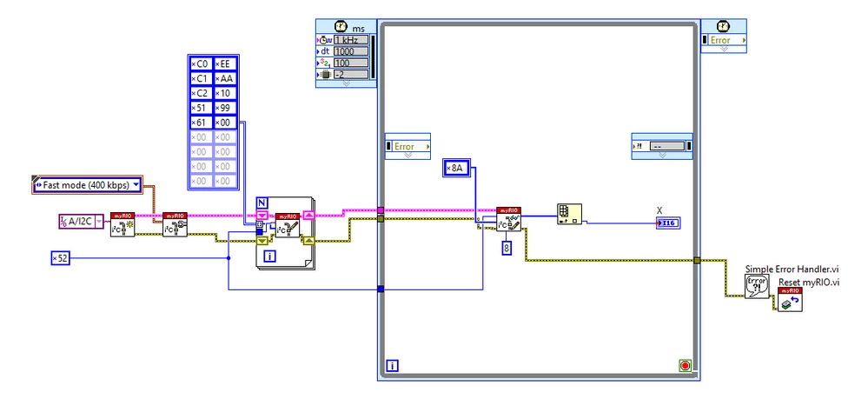Expand the timed loop input node chevron
This screenshot has width=868, height=399.
tap(346, 83)
